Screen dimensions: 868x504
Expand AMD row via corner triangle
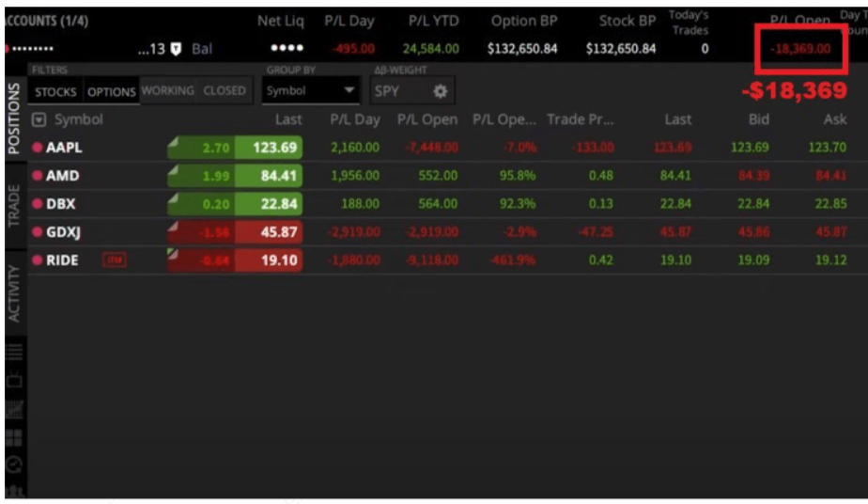click(173, 169)
